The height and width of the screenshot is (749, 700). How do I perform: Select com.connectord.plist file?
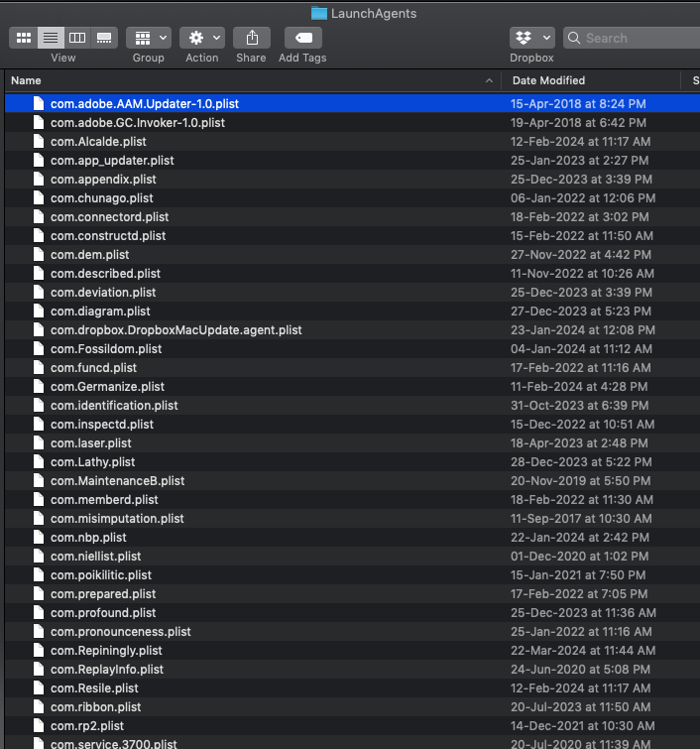[352, 217]
